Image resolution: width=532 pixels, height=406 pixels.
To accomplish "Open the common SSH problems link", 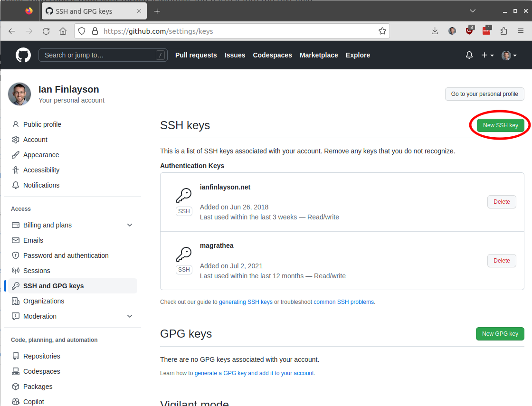I will pyautogui.click(x=344, y=302).
